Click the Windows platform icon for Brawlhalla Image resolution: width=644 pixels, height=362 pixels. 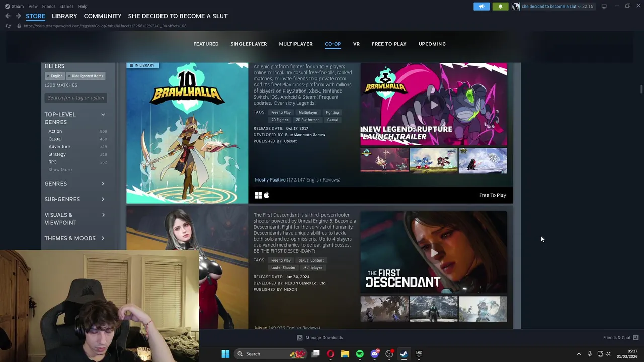[258, 195]
